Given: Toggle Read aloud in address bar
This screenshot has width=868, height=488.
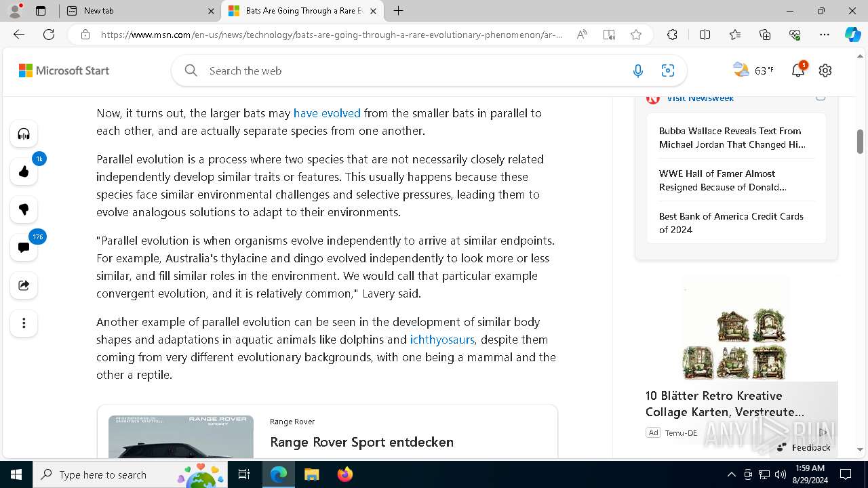Looking at the screenshot, I should [582, 35].
